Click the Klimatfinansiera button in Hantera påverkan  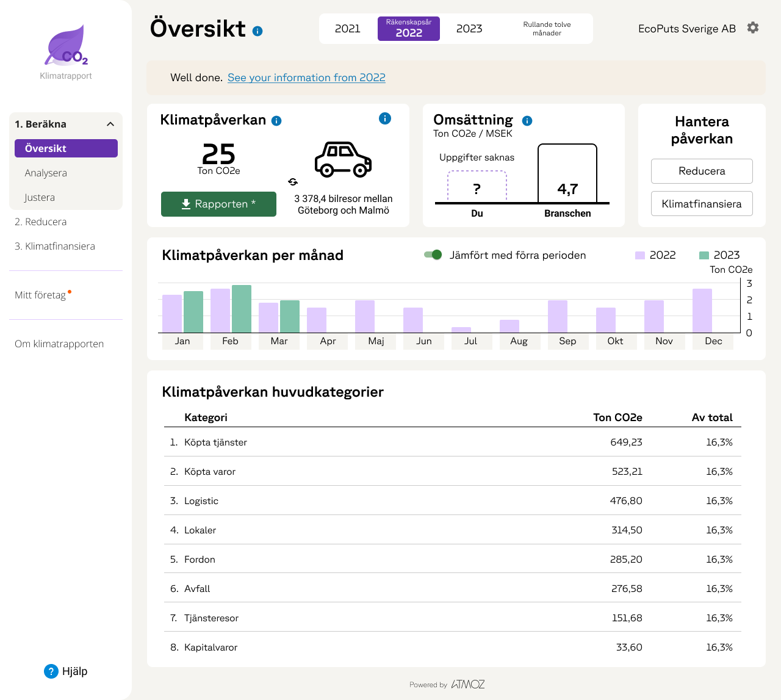click(x=702, y=204)
